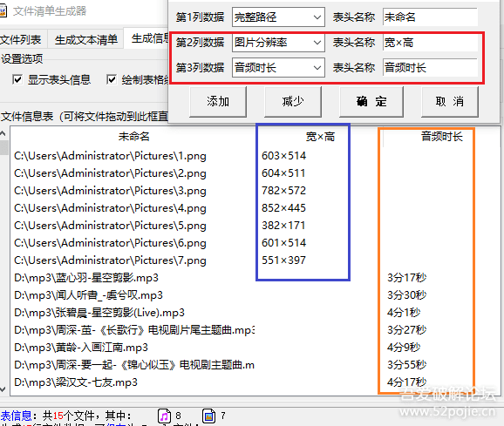Click resolution cell 782×572
Viewport: 504px width, 426px height.
click(283, 191)
